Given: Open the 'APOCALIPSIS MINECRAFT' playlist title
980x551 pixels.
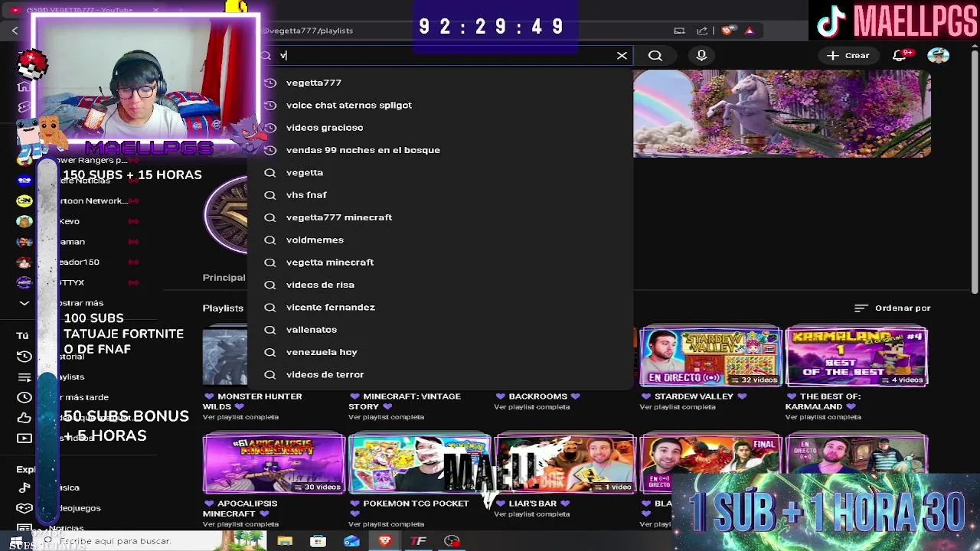Looking at the screenshot, I should coord(240,508).
